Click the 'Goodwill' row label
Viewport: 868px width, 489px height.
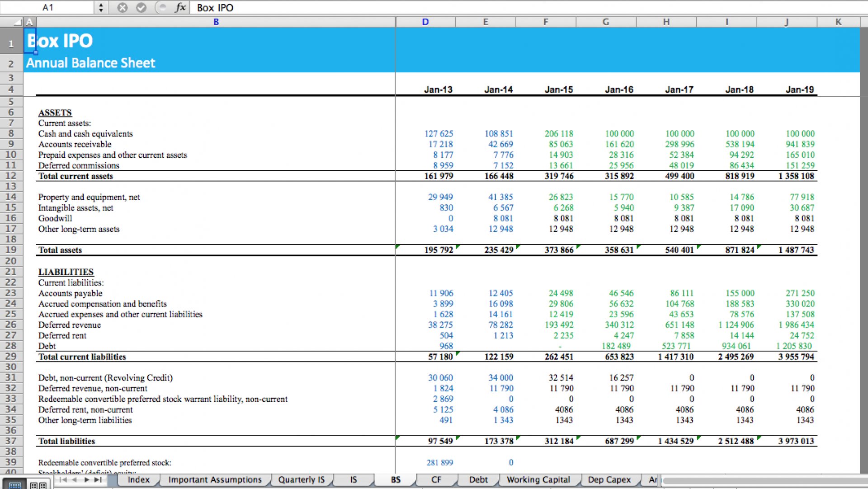55,218
